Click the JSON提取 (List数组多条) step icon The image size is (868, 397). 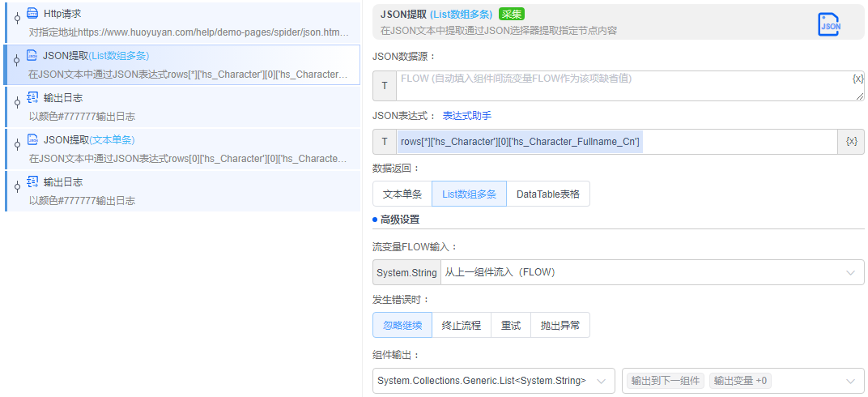click(32, 55)
